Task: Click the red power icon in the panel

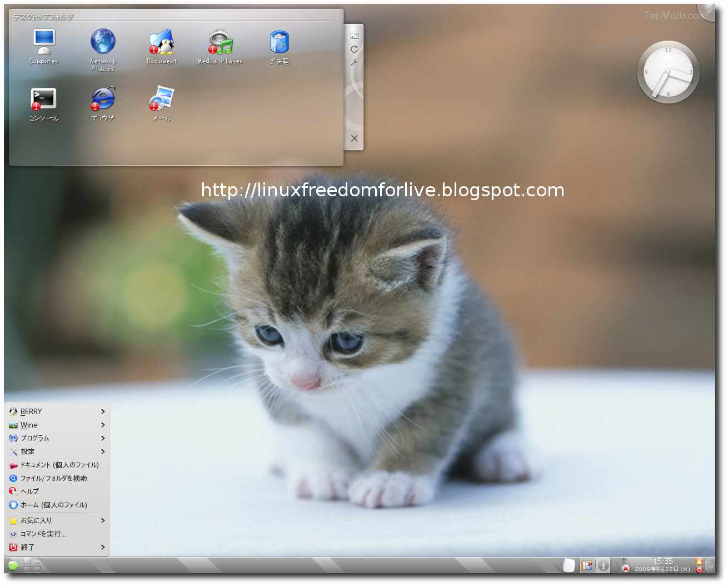Action: [x=699, y=569]
